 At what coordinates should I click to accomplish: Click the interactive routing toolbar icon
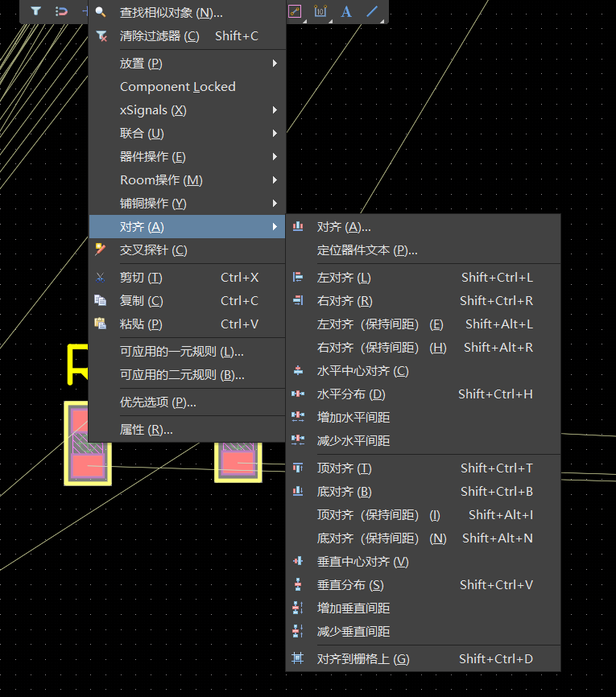(295, 11)
